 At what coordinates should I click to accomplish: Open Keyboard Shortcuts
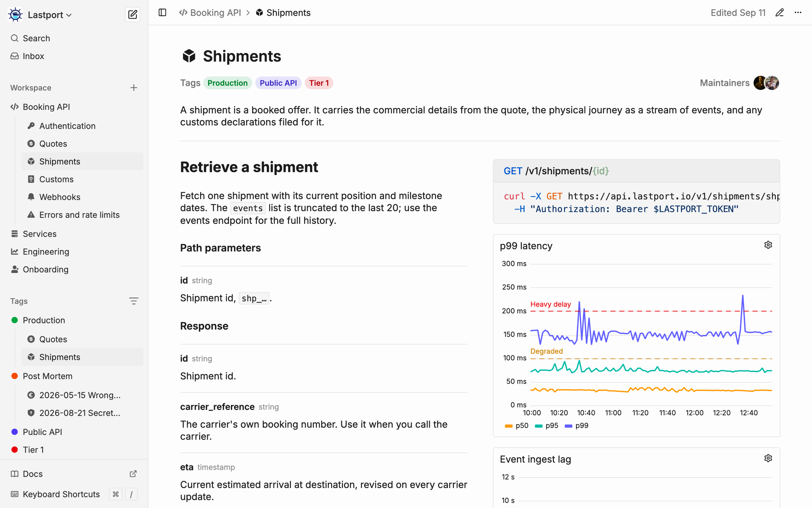click(x=74, y=494)
